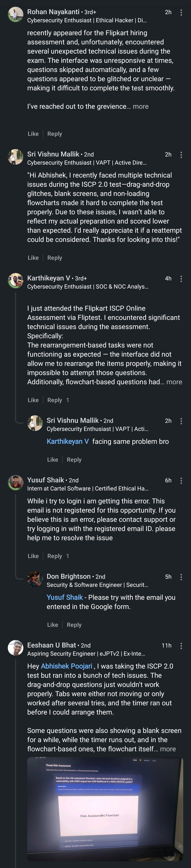This screenshot has width=191, height=868.
Task: Reply to Karthikeyan V's comment
Action: point(55,400)
